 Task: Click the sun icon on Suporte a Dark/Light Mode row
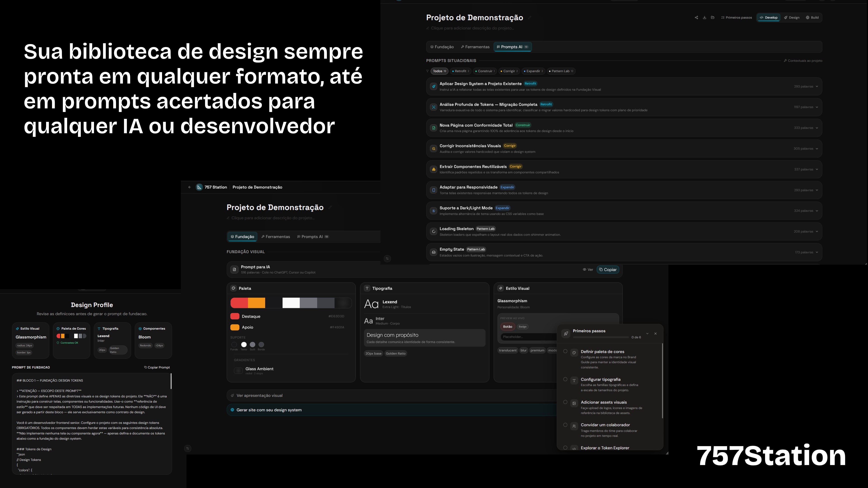[434, 211]
